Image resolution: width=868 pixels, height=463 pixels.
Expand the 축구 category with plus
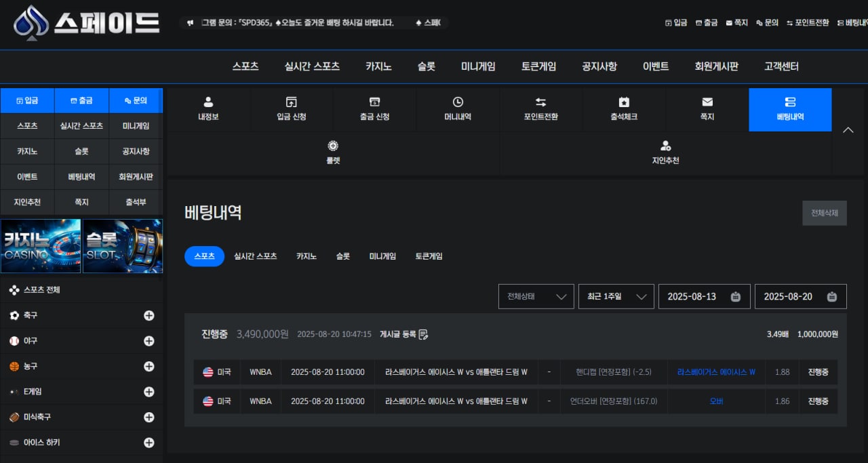[149, 315]
